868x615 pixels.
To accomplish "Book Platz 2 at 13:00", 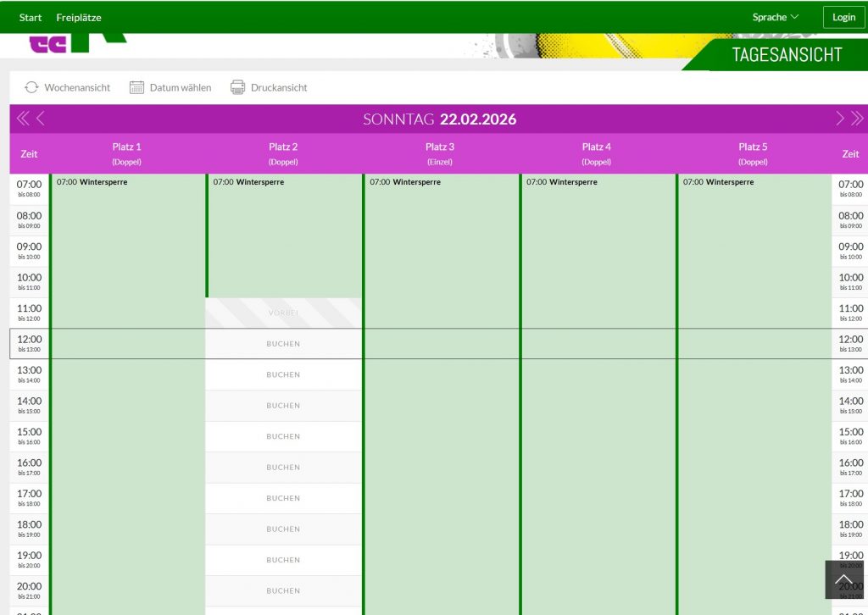I will pyautogui.click(x=283, y=374).
